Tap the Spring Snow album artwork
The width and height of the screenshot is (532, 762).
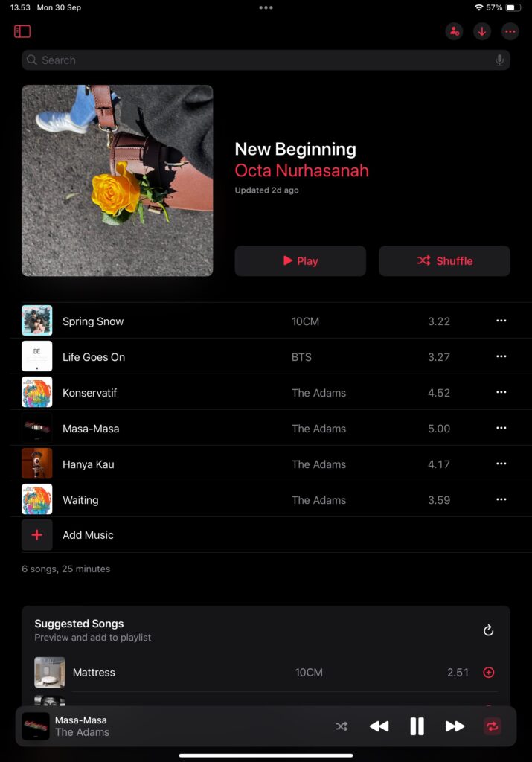37,320
